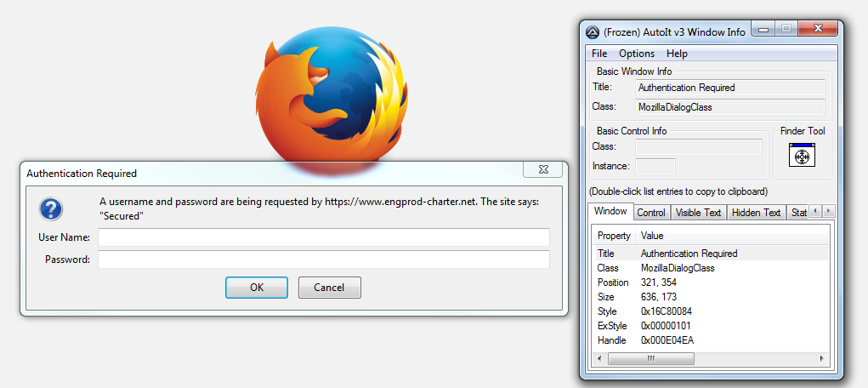
Task: Click the disabled maximize button of AutoIt window
Action: coord(785,30)
